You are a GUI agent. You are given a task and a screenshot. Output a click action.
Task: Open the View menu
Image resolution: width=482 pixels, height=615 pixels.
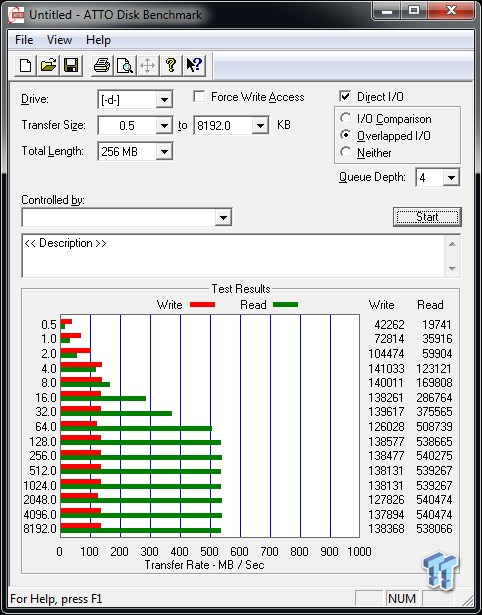pos(59,40)
